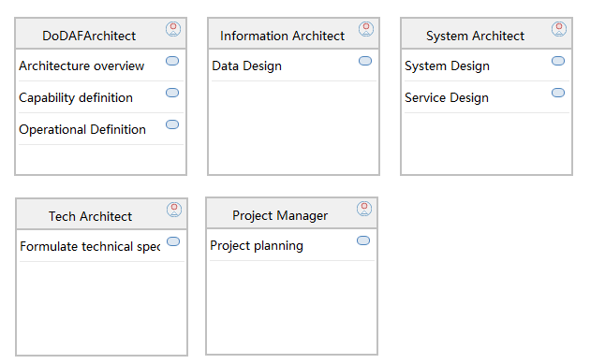Select the System Architect header title

click(x=475, y=36)
